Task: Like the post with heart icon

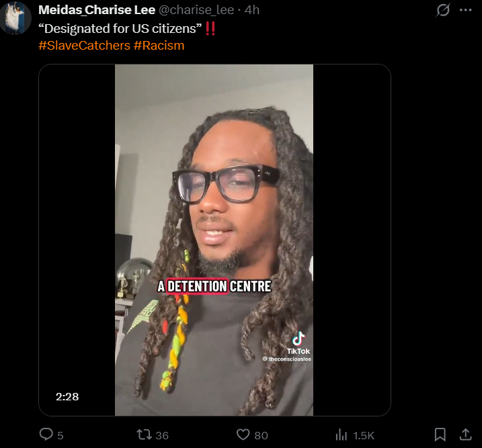Action: click(243, 435)
